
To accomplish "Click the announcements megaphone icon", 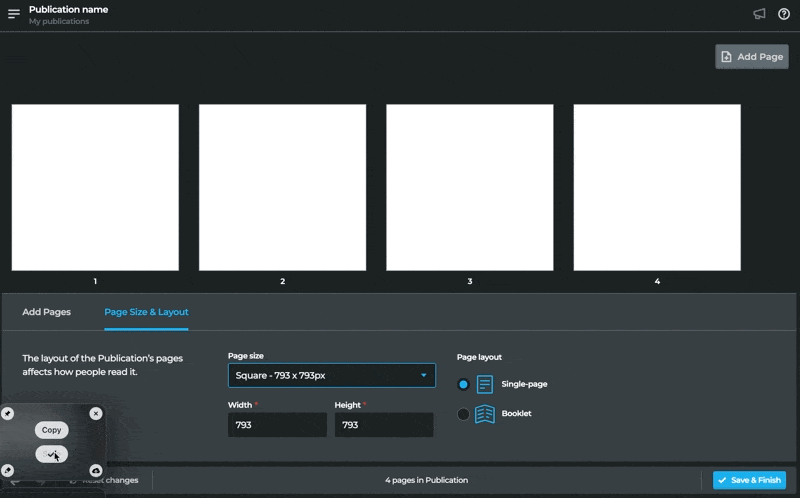I will click(759, 14).
